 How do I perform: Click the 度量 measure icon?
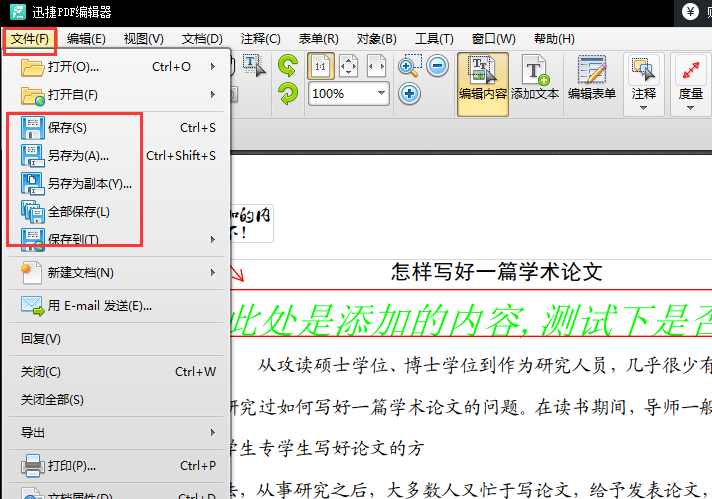(x=691, y=70)
